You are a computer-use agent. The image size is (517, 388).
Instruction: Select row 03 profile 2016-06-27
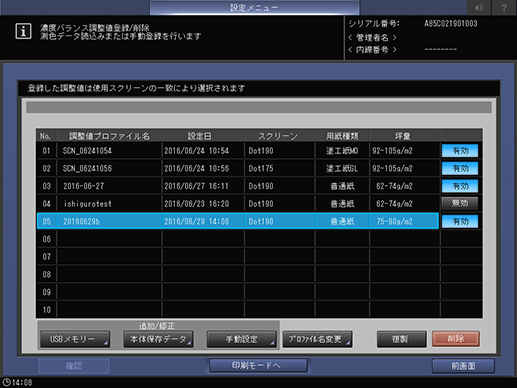[238, 186]
